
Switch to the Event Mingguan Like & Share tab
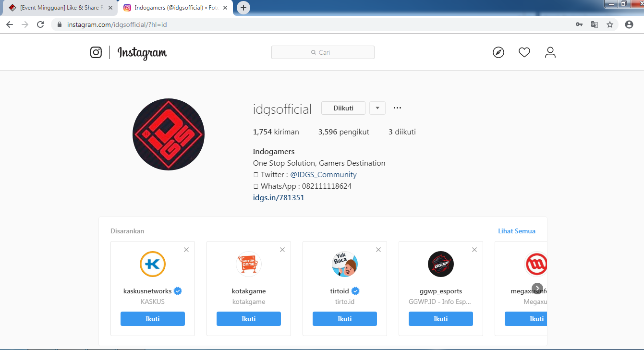60,8
